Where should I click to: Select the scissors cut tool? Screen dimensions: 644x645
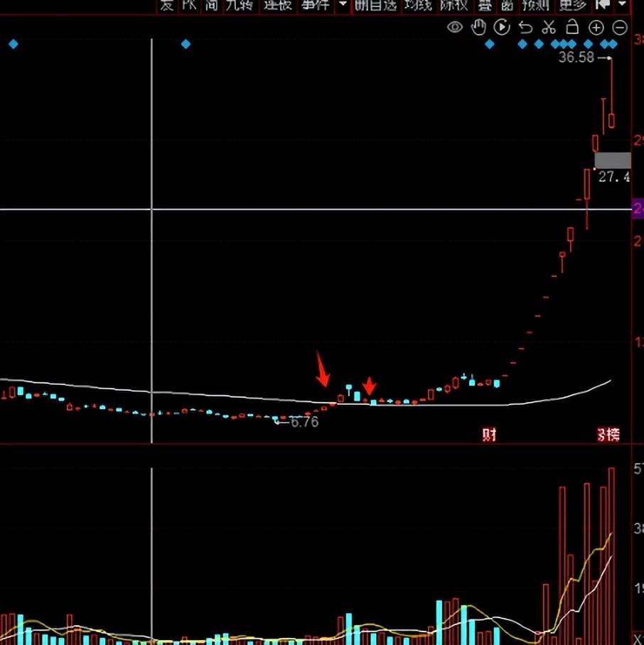click(x=549, y=28)
